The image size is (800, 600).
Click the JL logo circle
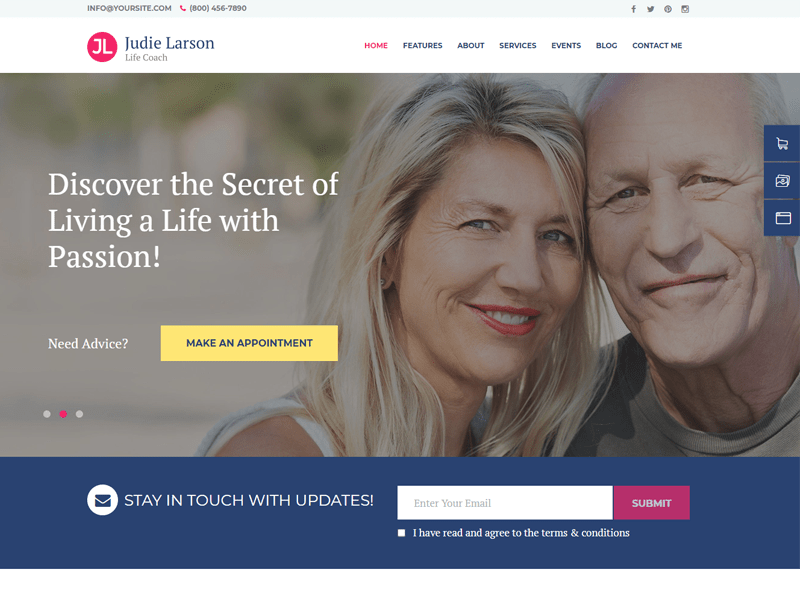point(102,47)
